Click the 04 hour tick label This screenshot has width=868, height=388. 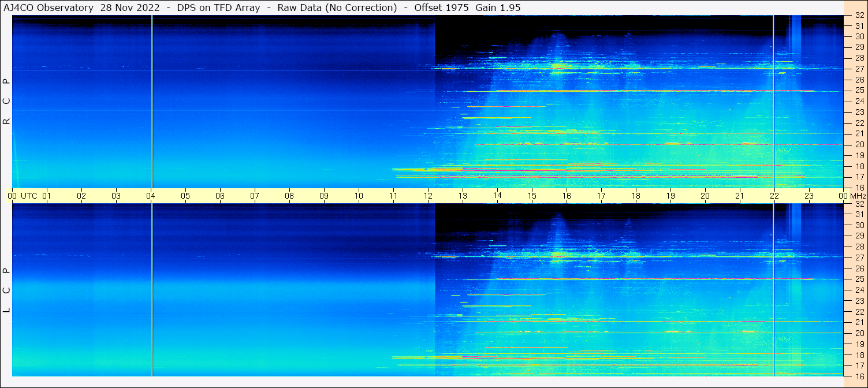tap(151, 196)
